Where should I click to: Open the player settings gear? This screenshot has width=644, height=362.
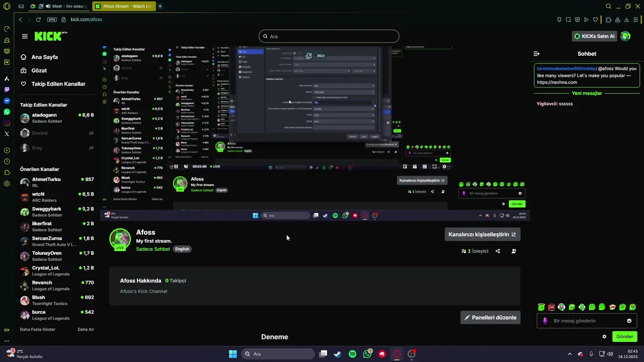click(x=444, y=166)
